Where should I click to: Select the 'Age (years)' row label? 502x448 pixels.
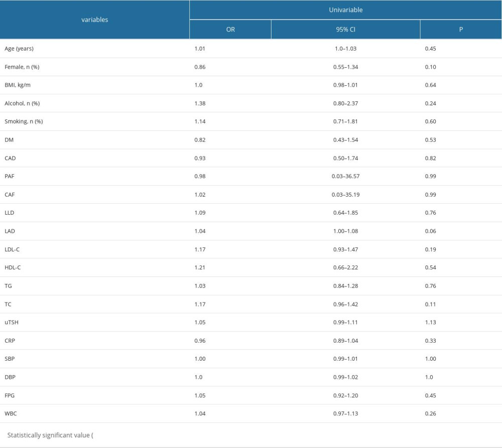pos(19,49)
